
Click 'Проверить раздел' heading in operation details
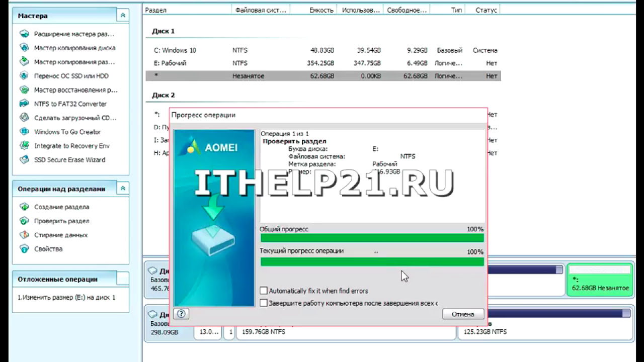click(x=294, y=142)
